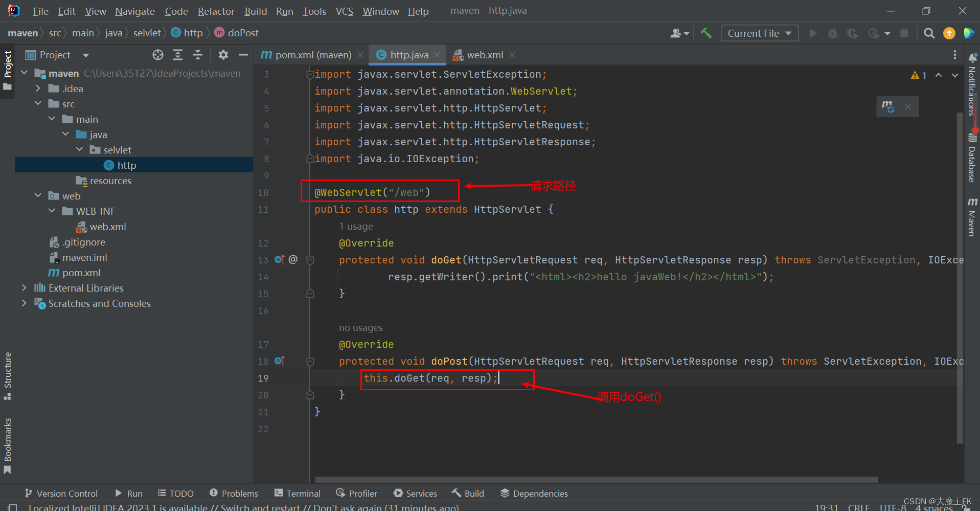Click the CRLF line separator status
The width and height of the screenshot is (980, 511).
pyautogui.click(x=859, y=507)
